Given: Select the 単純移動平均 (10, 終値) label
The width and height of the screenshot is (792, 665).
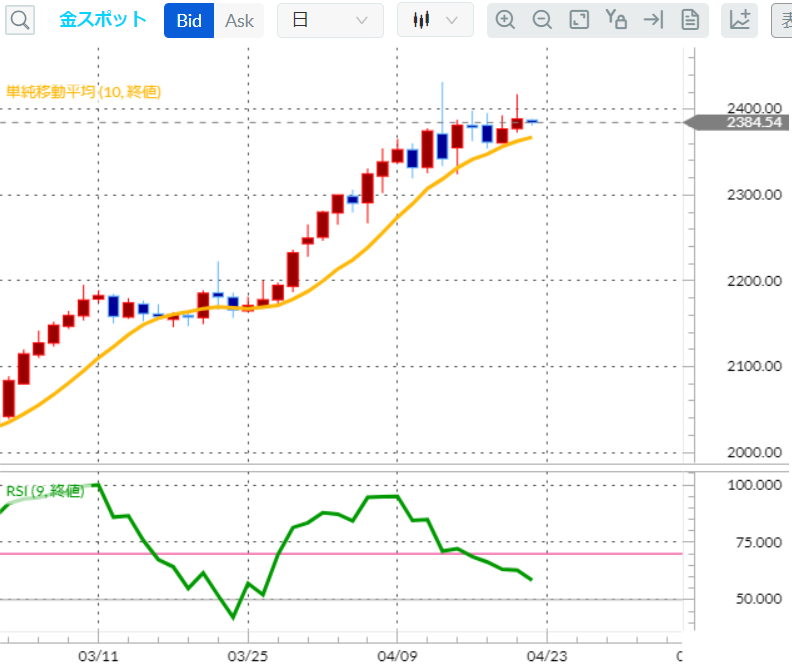Looking at the screenshot, I should 83,92.
